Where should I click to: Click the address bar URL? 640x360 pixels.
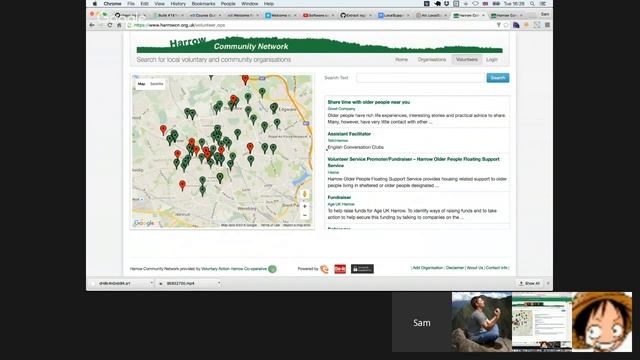point(180,25)
